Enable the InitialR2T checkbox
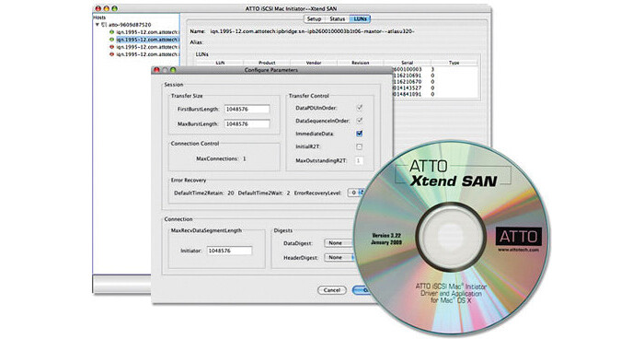This screenshot has width=644, height=339. [x=360, y=146]
